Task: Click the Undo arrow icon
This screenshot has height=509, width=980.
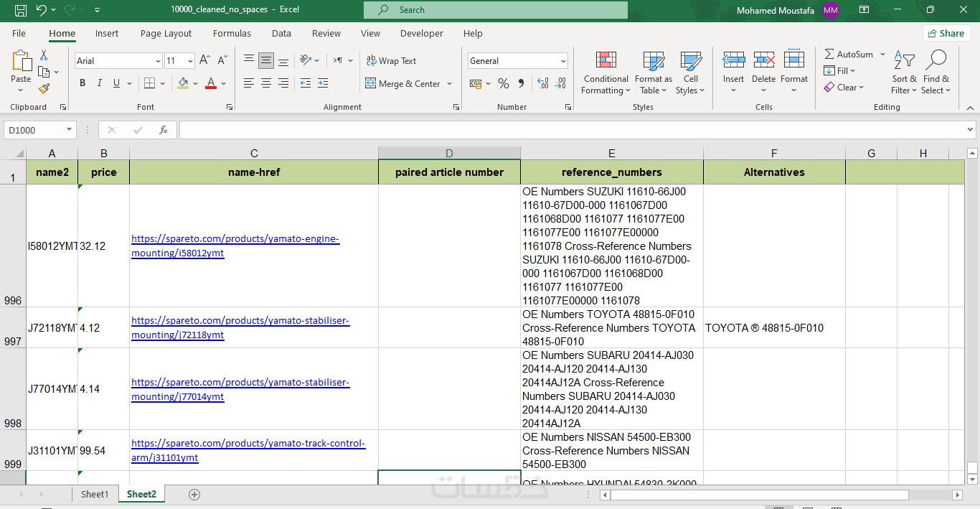Action: 42,10
